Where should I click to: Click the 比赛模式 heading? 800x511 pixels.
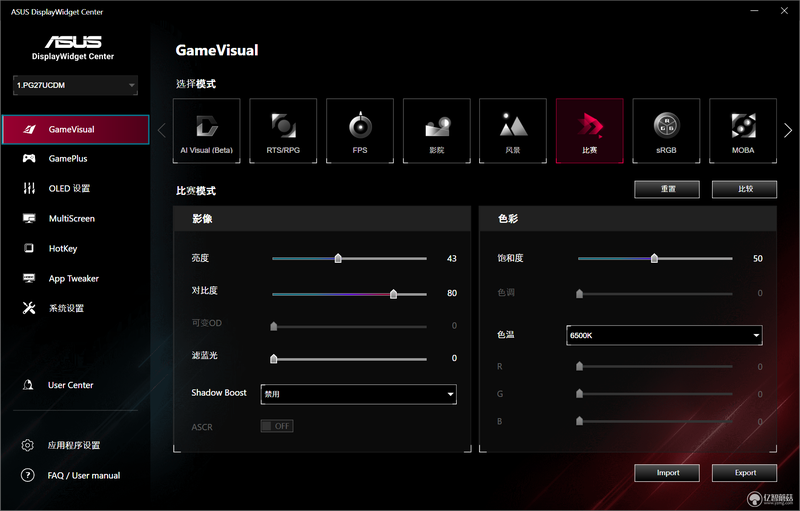point(196,191)
